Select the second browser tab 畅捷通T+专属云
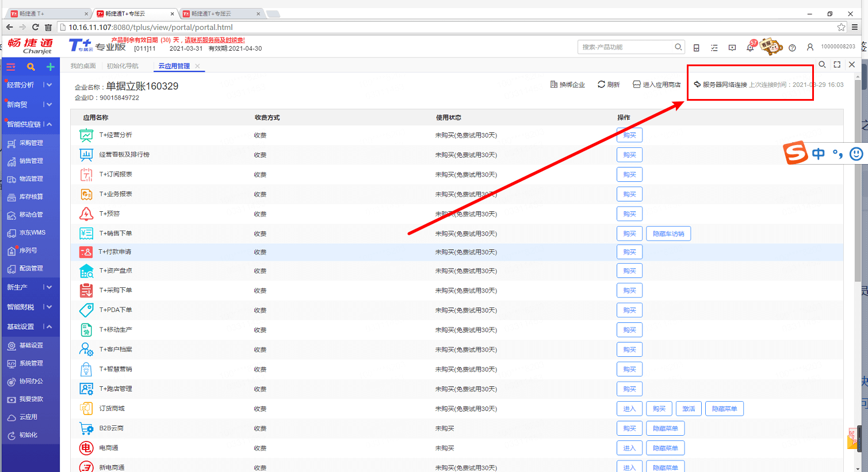The height and width of the screenshot is (472, 868). pyautogui.click(x=136, y=13)
